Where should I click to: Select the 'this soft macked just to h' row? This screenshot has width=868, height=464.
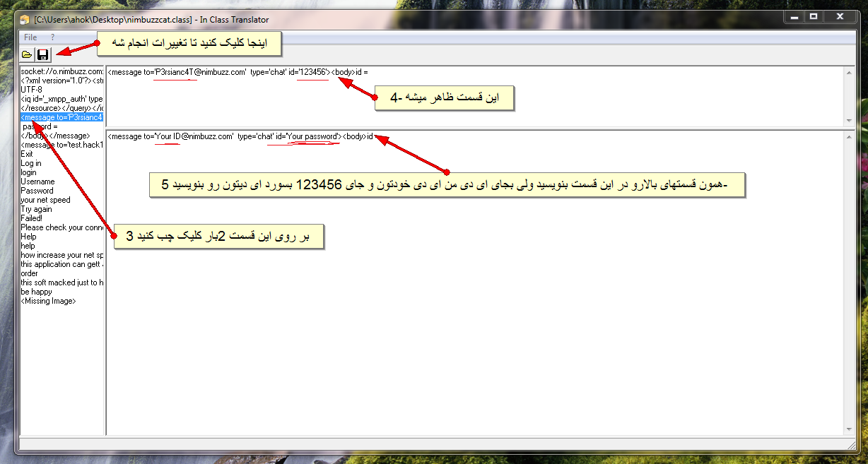[62, 282]
